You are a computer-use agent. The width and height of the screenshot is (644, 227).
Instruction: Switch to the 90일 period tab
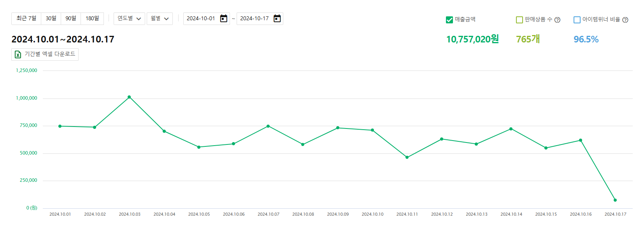click(71, 19)
